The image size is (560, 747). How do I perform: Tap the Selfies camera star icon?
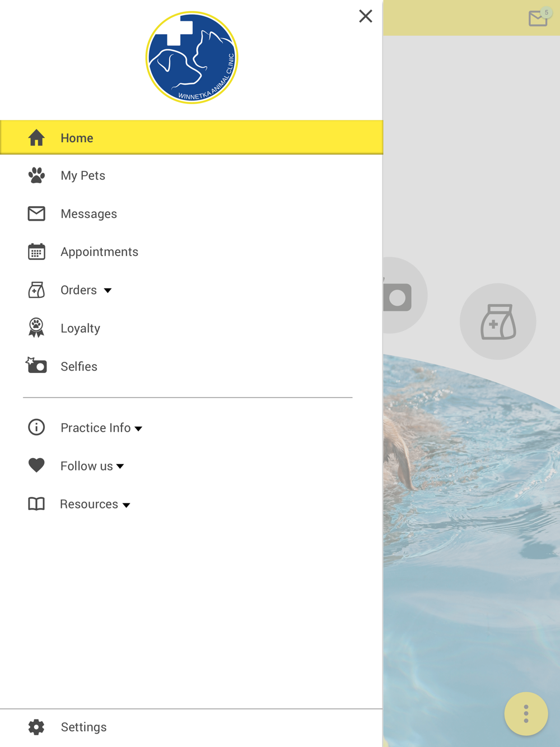coord(36,366)
